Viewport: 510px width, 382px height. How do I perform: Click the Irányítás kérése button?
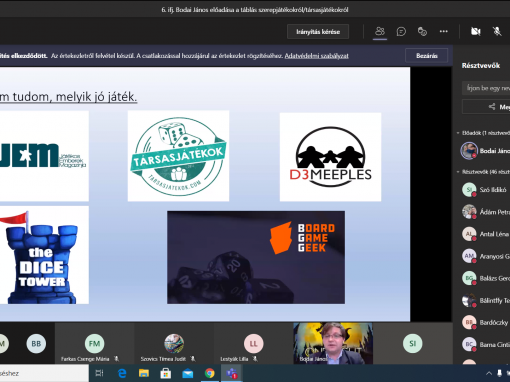point(318,32)
